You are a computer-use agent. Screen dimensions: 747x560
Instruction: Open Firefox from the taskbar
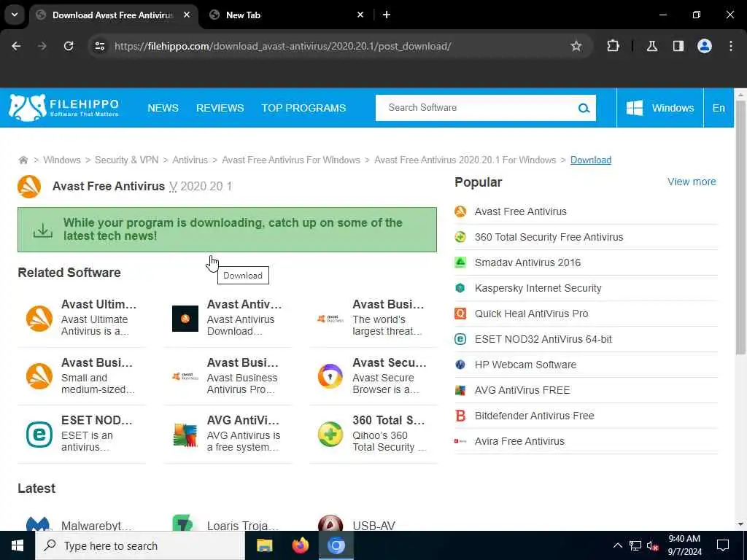click(300, 545)
